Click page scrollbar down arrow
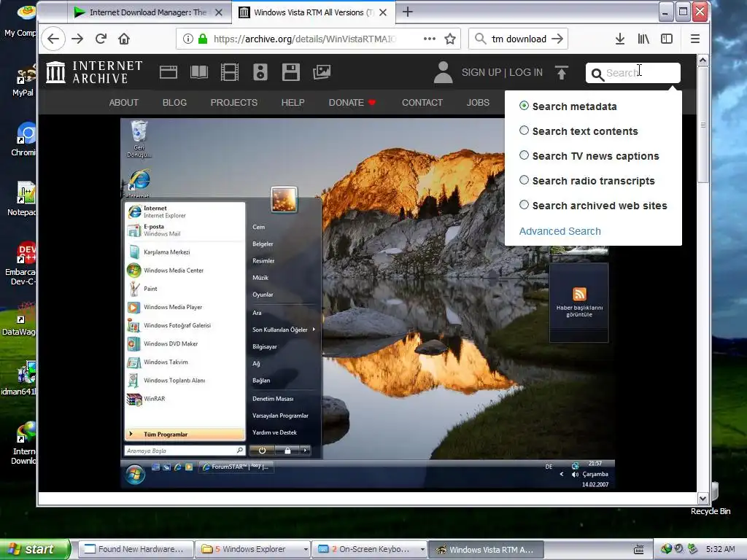The width and height of the screenshot is (747, 560). click(x=703, y=499)
